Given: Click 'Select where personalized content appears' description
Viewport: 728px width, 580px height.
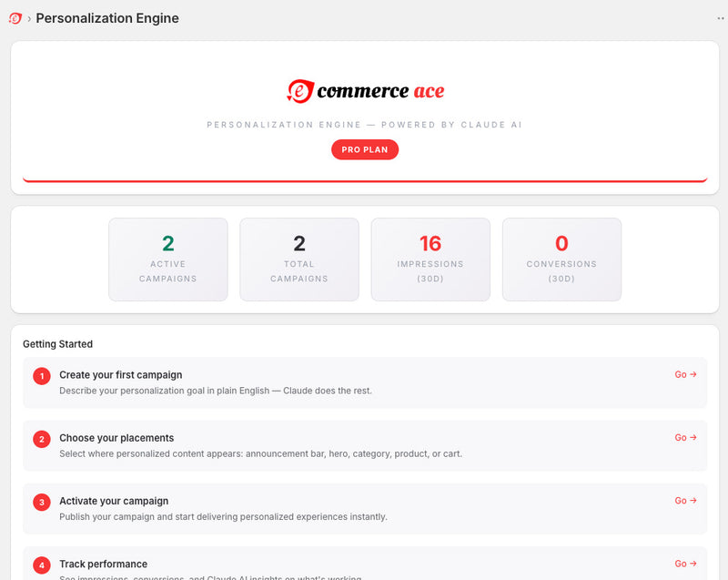Looking at the screenshot, I should pyautogui.click(x=260, y=453).
